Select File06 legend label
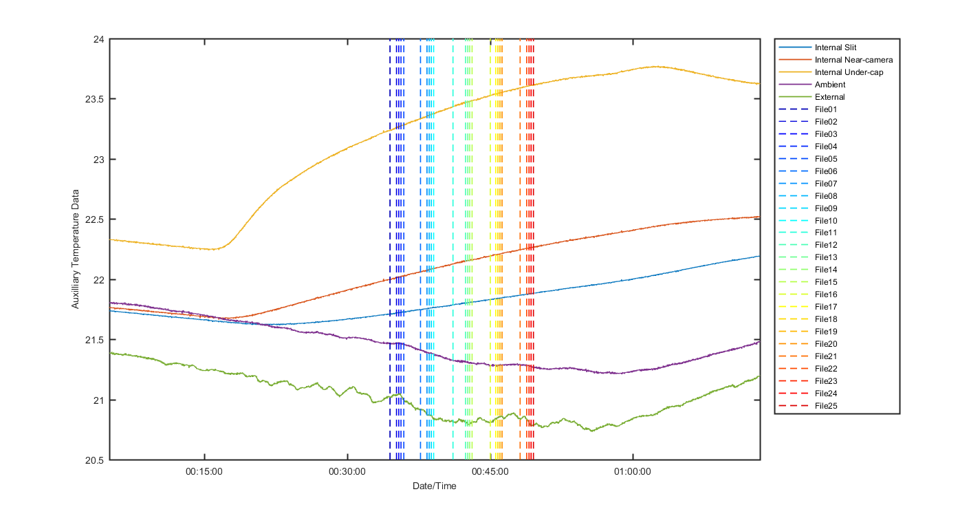 [826, 171]
